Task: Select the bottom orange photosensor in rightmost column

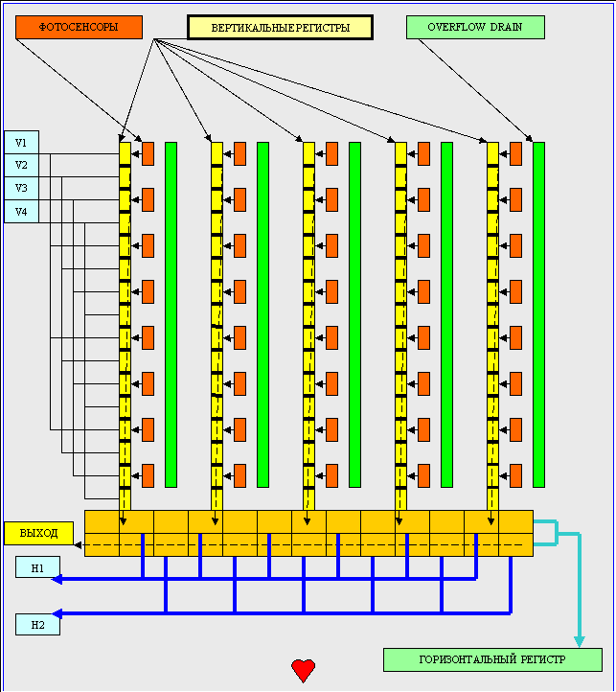Action: (515, 475)
